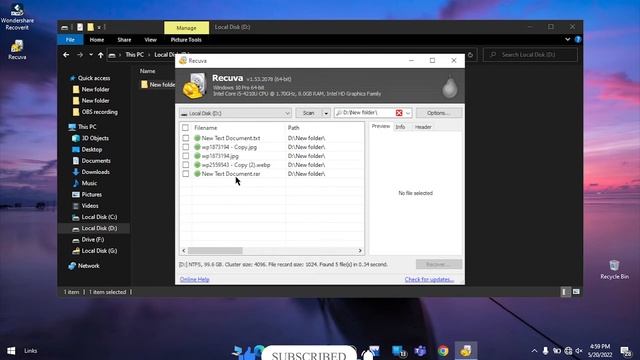Open Music folder in sidebar
640x360 pixels.
[89, 183]
